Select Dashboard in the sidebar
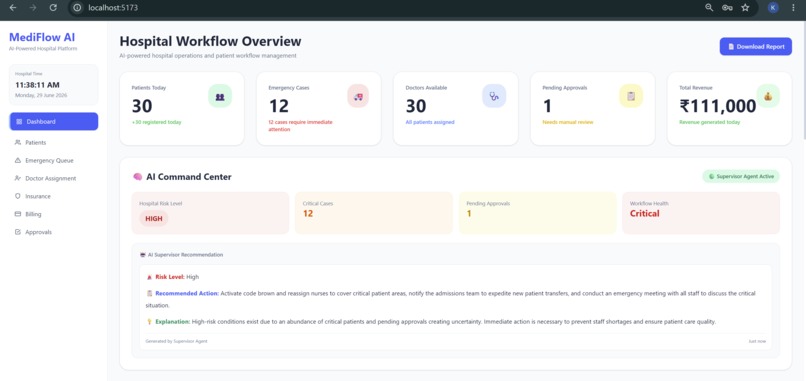Screen dimensions: 806x381 coord(53,121)
